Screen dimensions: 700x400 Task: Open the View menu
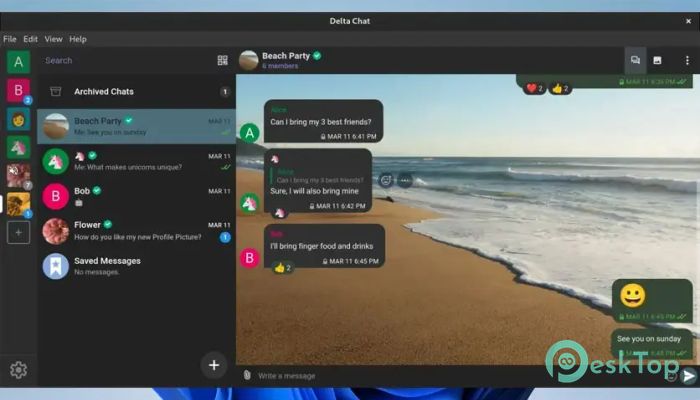coord(53,39)
